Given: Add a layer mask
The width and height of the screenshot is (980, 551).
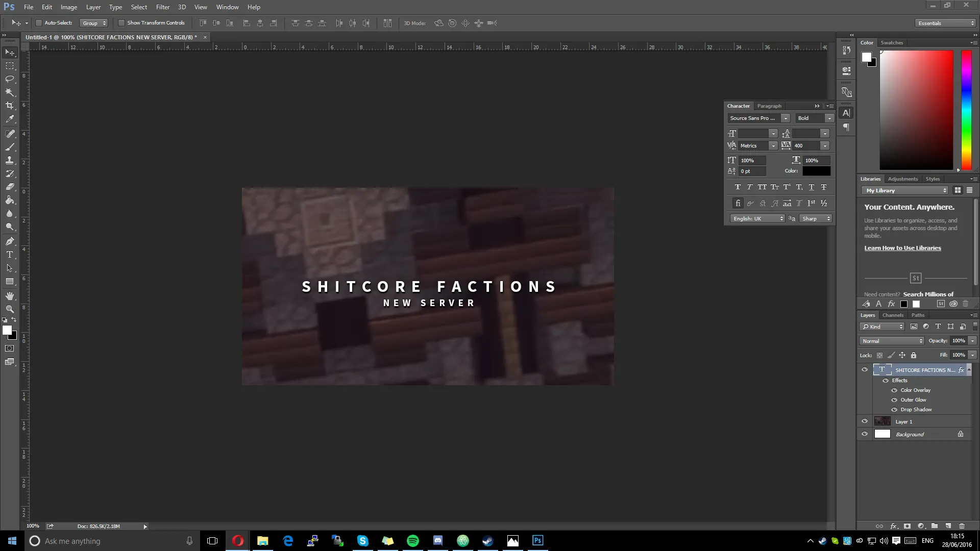Looking at the screenshot, I should point(907,526).
